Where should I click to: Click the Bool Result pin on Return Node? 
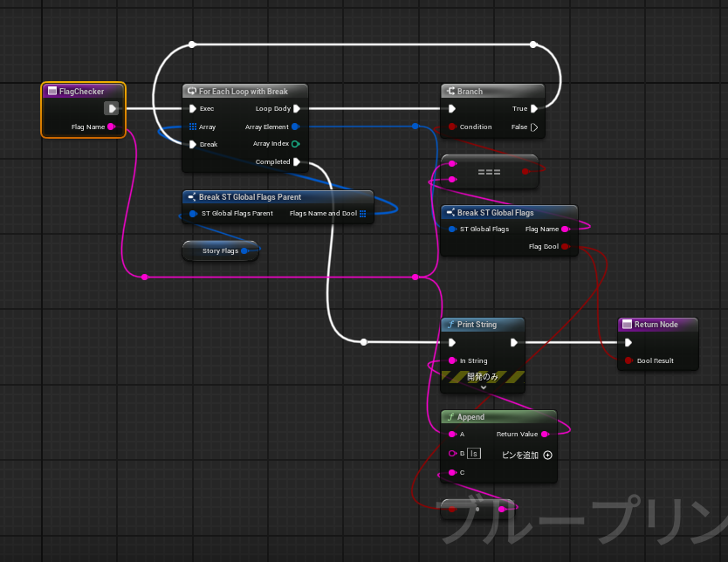[x=627, y=360]
